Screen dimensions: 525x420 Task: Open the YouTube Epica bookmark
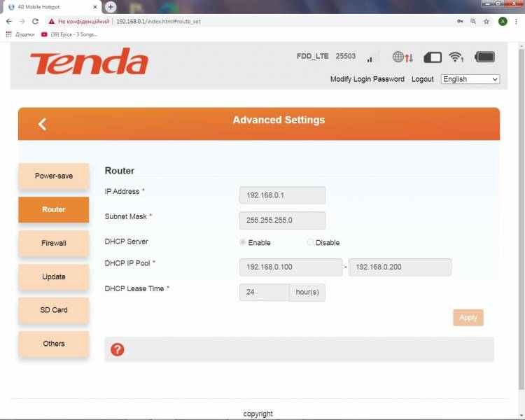point(69,34)
